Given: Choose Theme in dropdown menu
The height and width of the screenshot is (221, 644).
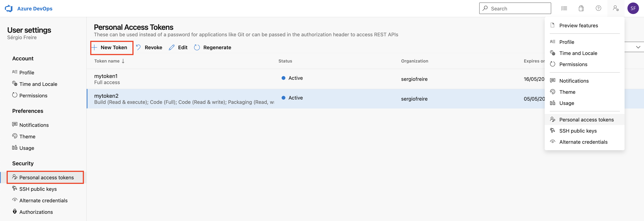Looking at the screenshot, I should tap(584, 92).
